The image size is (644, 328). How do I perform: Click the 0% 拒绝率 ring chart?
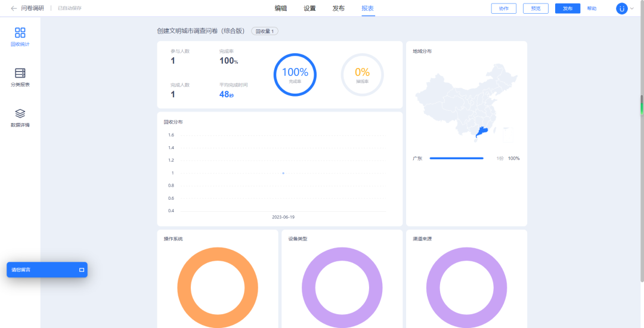point(363,75)
